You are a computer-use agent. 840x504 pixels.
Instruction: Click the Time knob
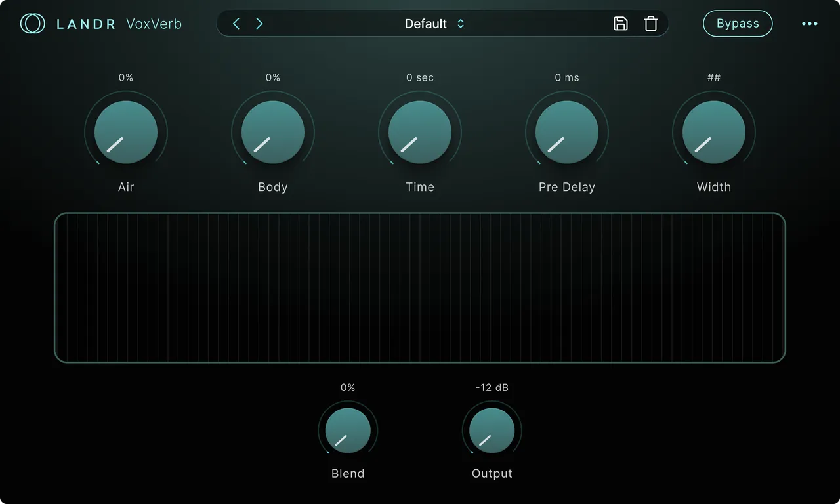pos(420,132)
